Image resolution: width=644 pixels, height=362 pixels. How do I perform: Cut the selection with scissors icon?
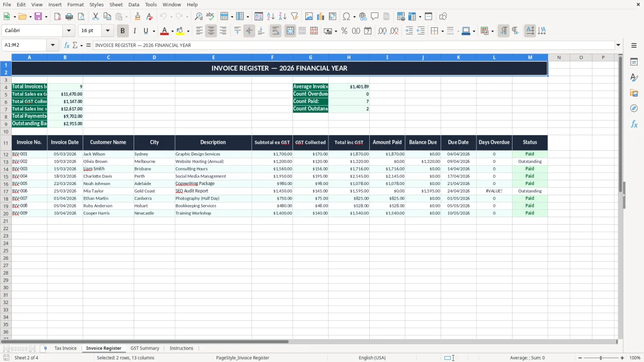(96, 17)
